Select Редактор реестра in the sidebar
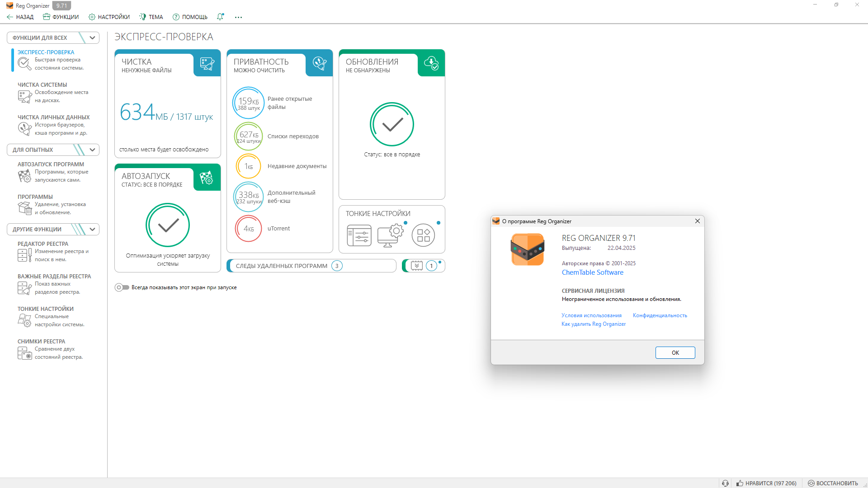 [x=43, y=244]
